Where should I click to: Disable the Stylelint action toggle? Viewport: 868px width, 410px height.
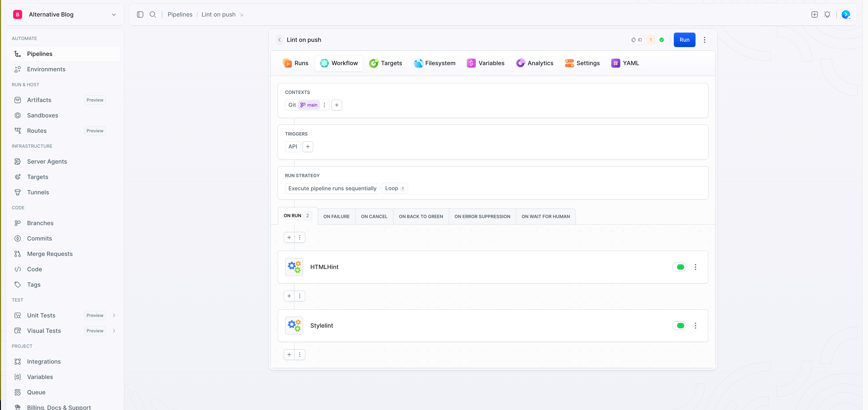coord(679,326)
